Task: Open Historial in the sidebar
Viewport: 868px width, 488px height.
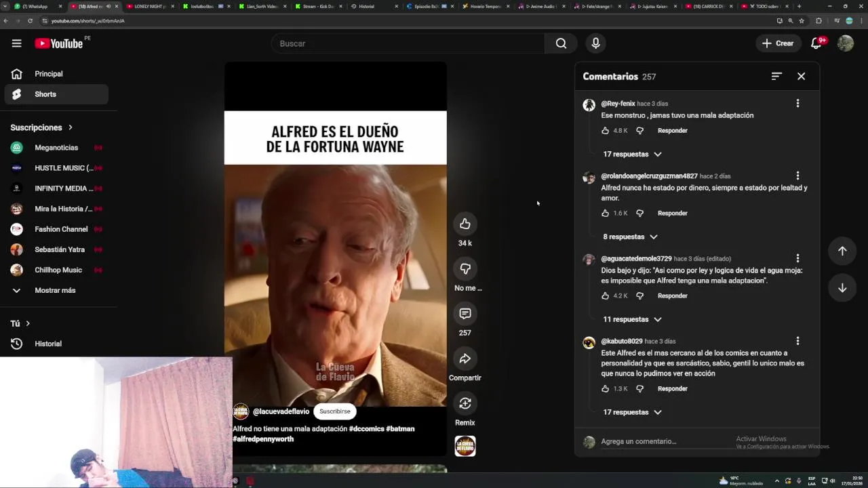Action: (56, 344)
